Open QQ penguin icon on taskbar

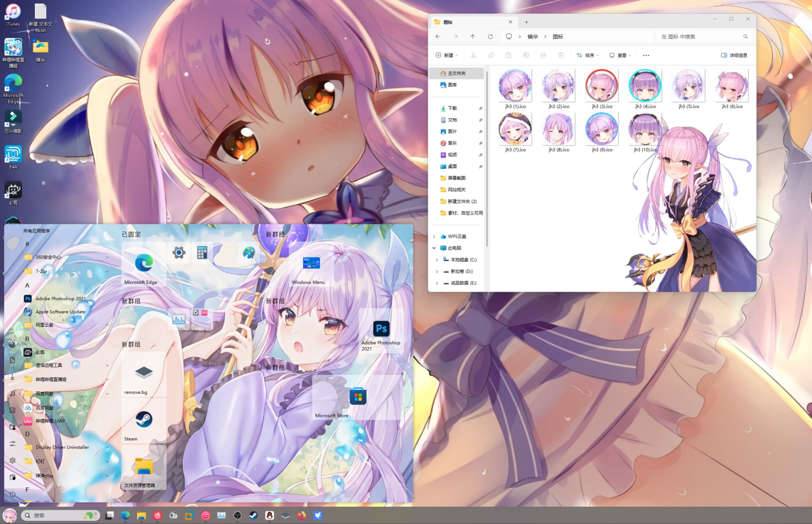point(269,515)
